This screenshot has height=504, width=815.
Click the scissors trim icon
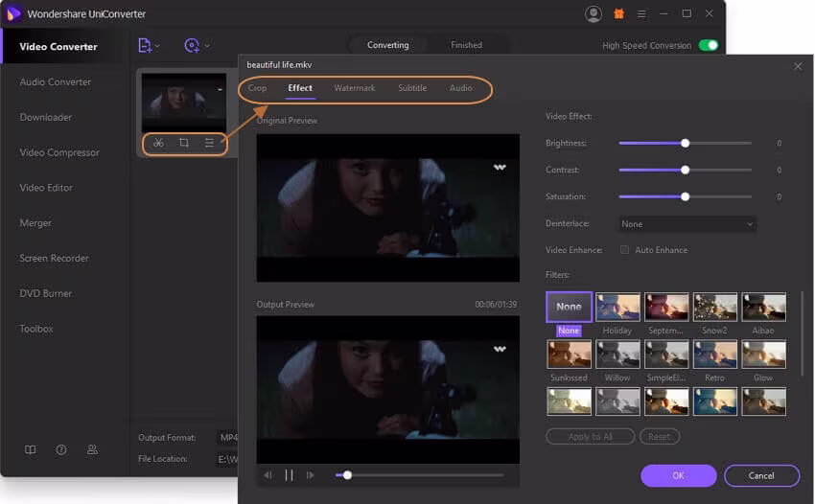pos(158,143)
